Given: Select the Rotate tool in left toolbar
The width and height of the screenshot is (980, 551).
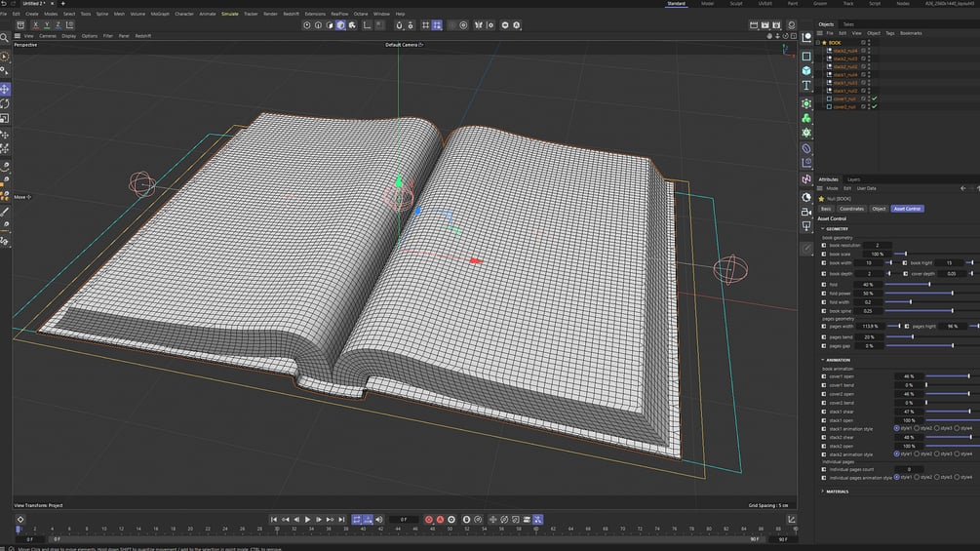Looking at the screenshot, I should coord(5,103).
